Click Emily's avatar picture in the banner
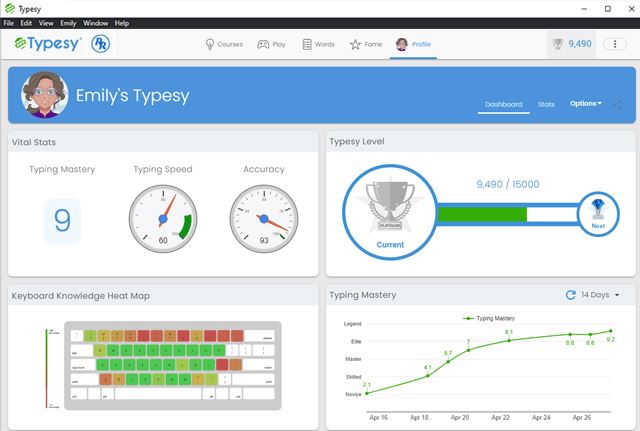The width and height of the screenshot is (640, 431). coord(45,97)
